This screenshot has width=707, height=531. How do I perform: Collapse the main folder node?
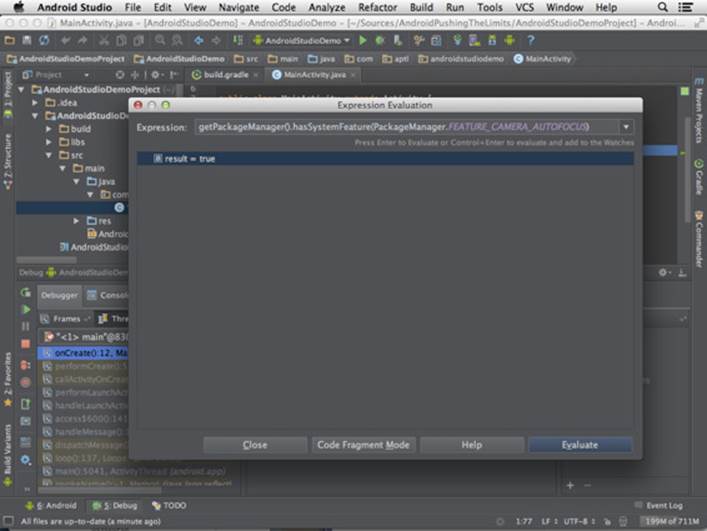click(62, 168)
